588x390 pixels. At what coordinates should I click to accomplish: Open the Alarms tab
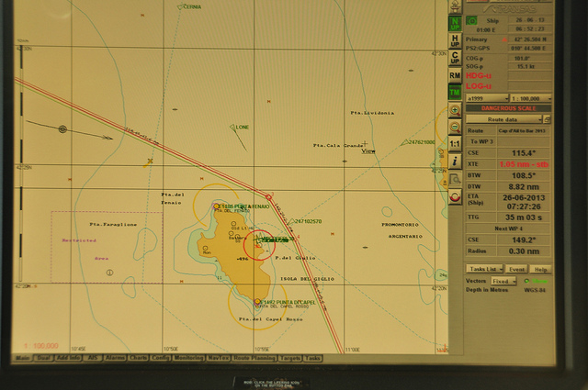(x=115, y=358)
